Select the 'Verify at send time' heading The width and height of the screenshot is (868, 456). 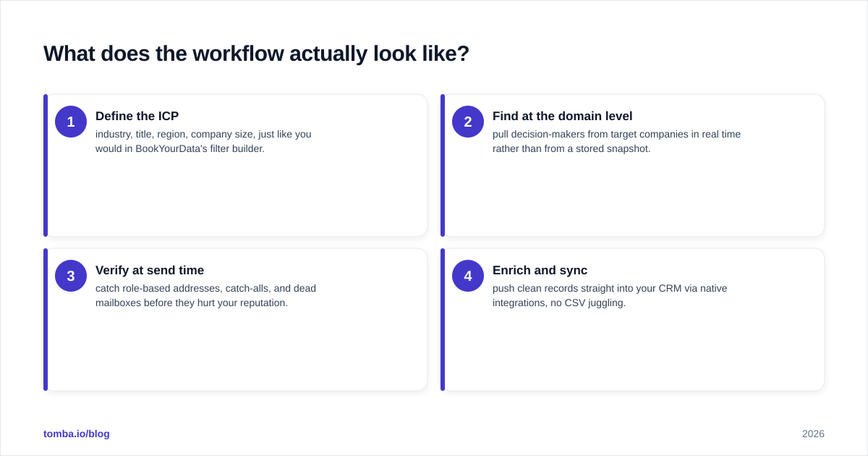(x=150, y=270)
